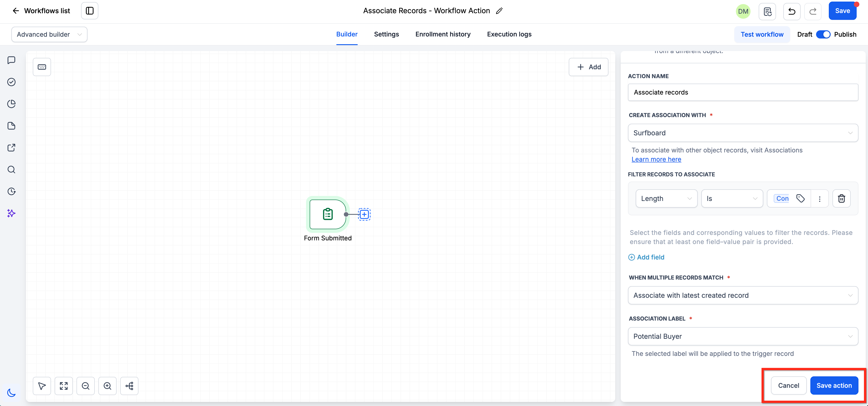Open the history clock sidebar icon
This screenshot has width=868, height=406.
(11, 192)
